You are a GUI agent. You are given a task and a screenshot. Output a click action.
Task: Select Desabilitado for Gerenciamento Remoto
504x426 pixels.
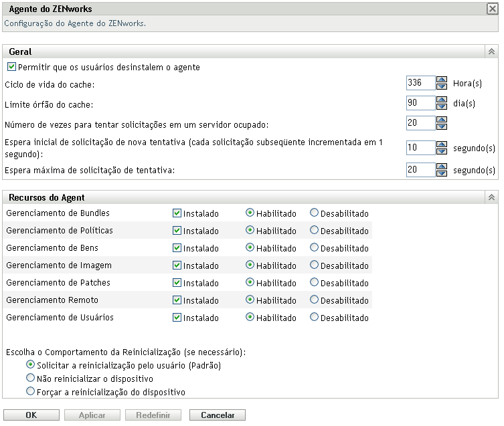pos(314,300)
